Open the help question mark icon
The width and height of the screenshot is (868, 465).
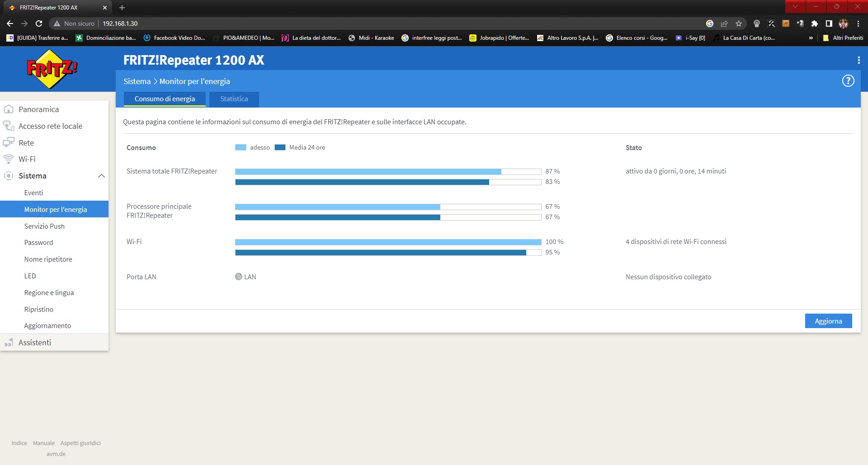tap(848, 81)
